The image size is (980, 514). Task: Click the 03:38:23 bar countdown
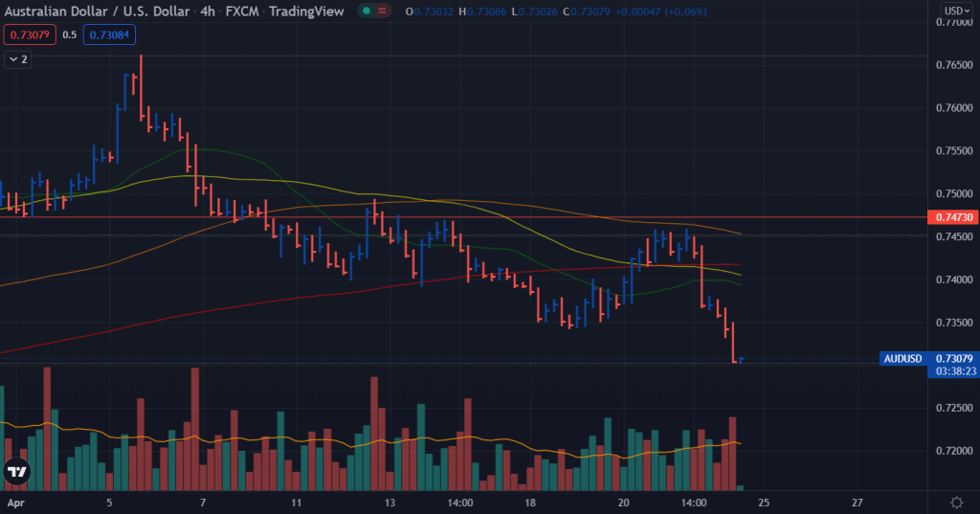pyautogui.click(x=956, y=370)
